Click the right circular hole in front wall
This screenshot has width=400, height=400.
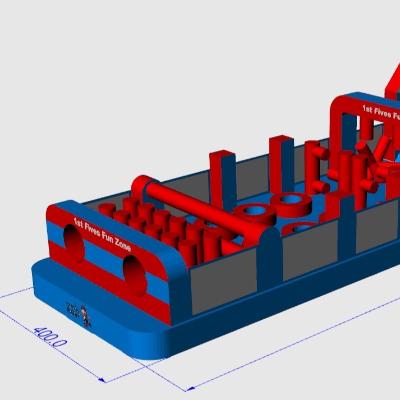(135, 275)
